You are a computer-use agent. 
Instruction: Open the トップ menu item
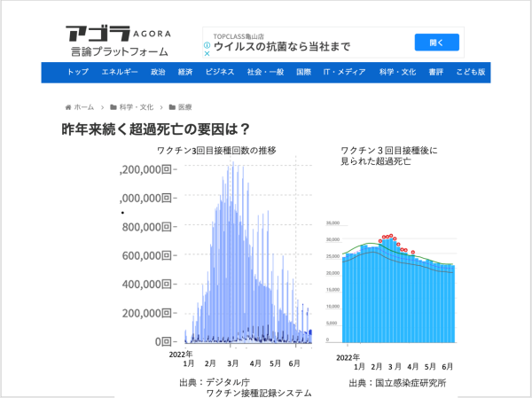pyautogui.click(x=78, y=72)
